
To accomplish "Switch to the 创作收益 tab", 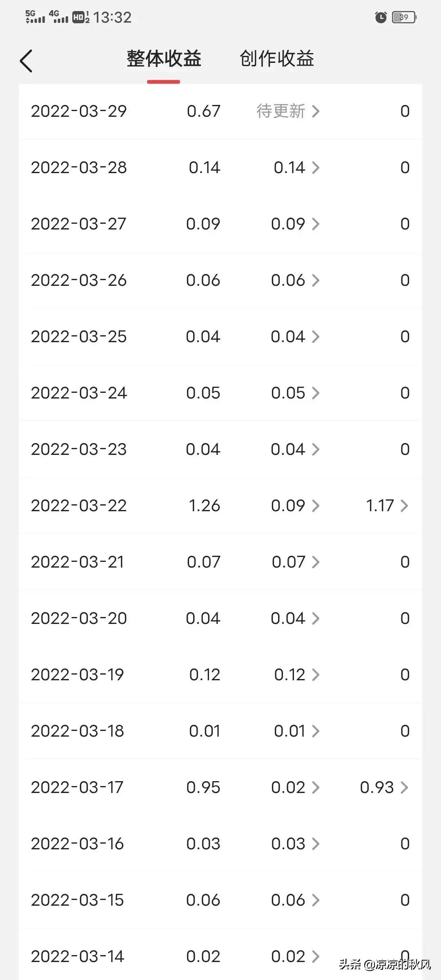I will tap(277, 59).
